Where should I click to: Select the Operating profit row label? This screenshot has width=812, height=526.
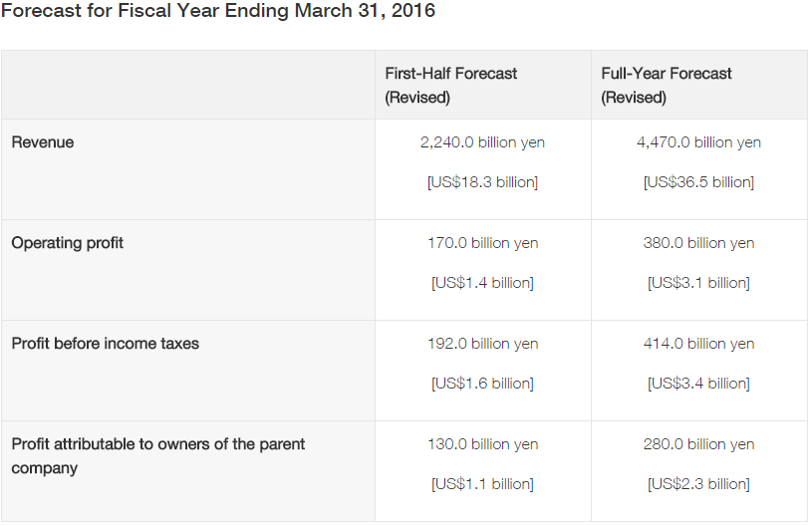[x=68, y=243]
